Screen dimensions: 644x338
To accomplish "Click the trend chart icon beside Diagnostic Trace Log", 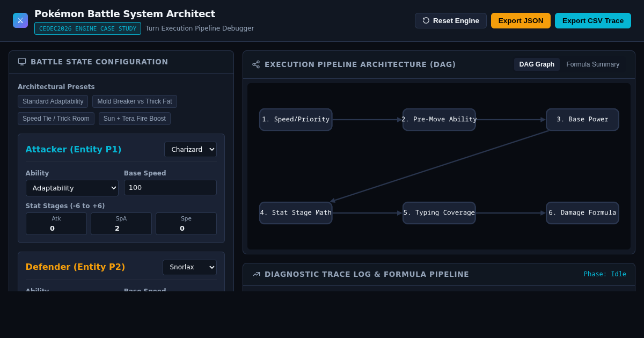I will (256, 274).
